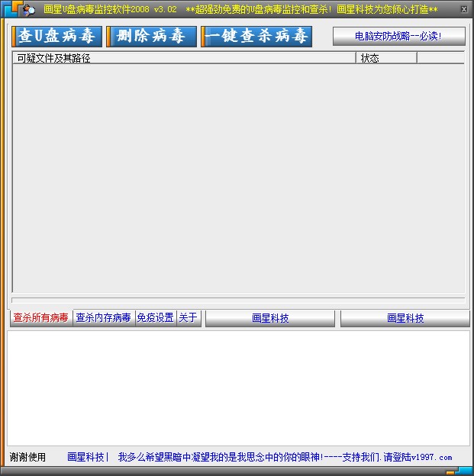Switch to 查杀内存病毒 tab
The image size is (474, 476).
[104, 318]
